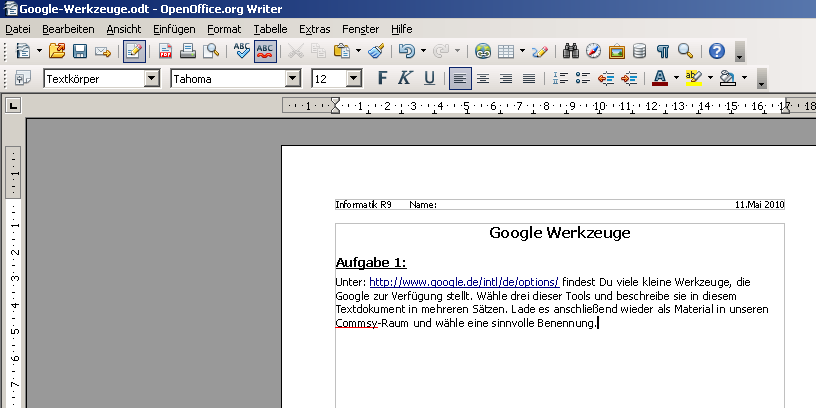Open the Page preview icon

tap(211, 51)
